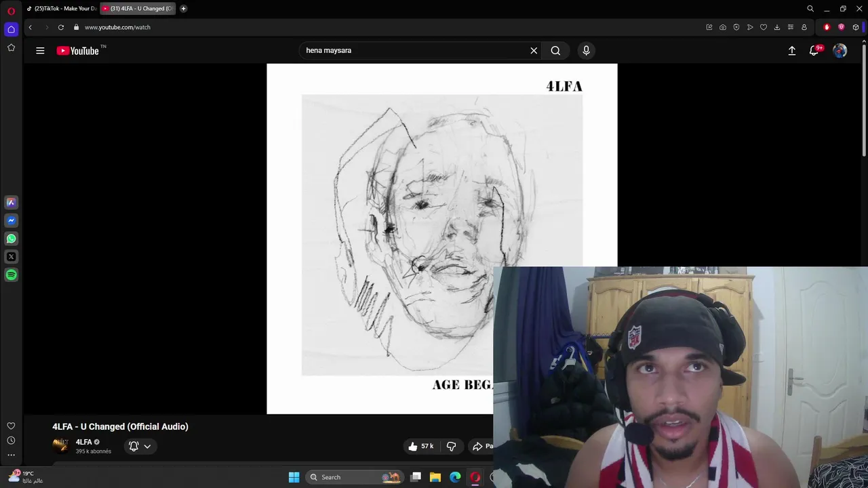
Task: Click the taskbar Search box
Action: click(x=354, y=477)
